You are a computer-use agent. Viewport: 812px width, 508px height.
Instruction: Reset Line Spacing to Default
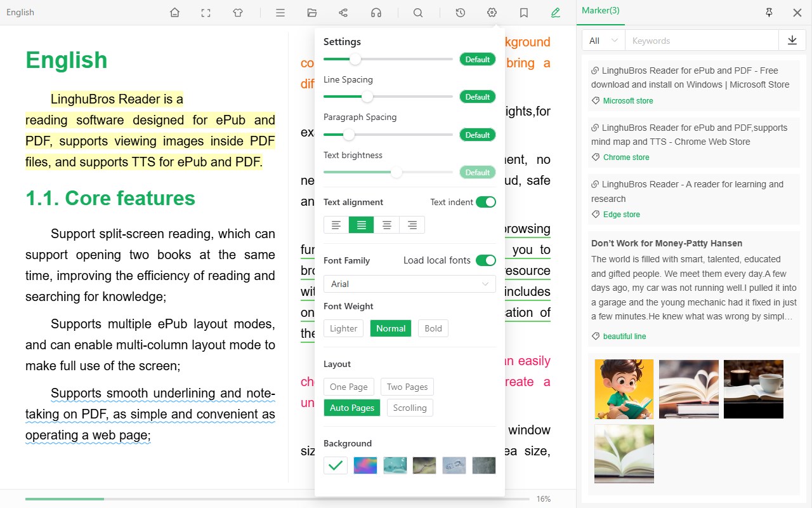click(x=478, y=97)
